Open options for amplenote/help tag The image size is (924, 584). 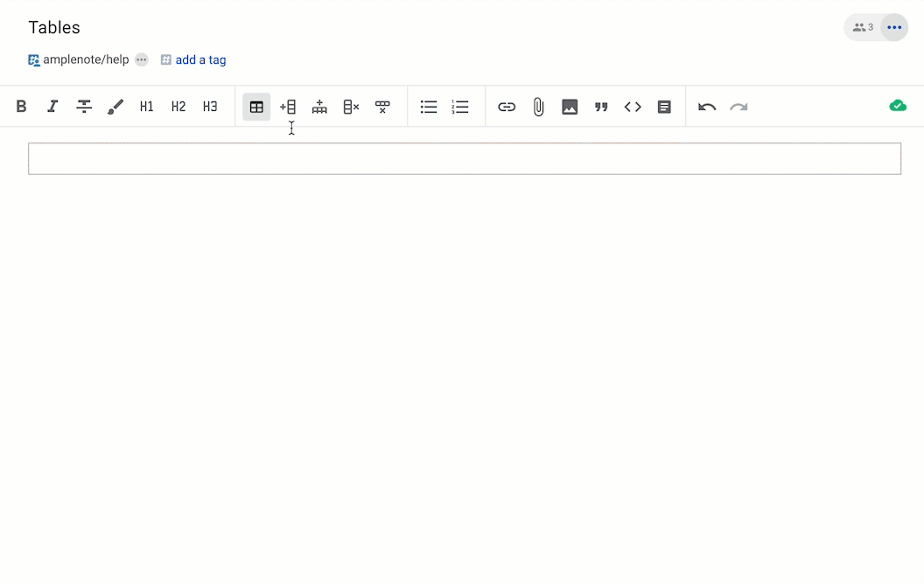(142, 59)
